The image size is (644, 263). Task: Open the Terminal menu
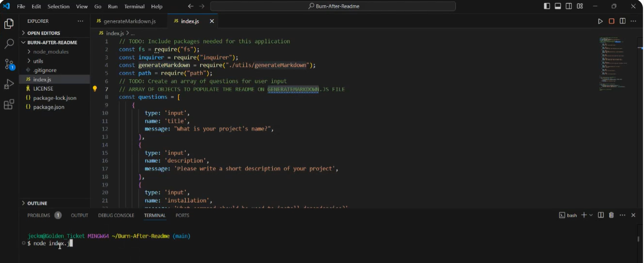click(x=135, y=6)
